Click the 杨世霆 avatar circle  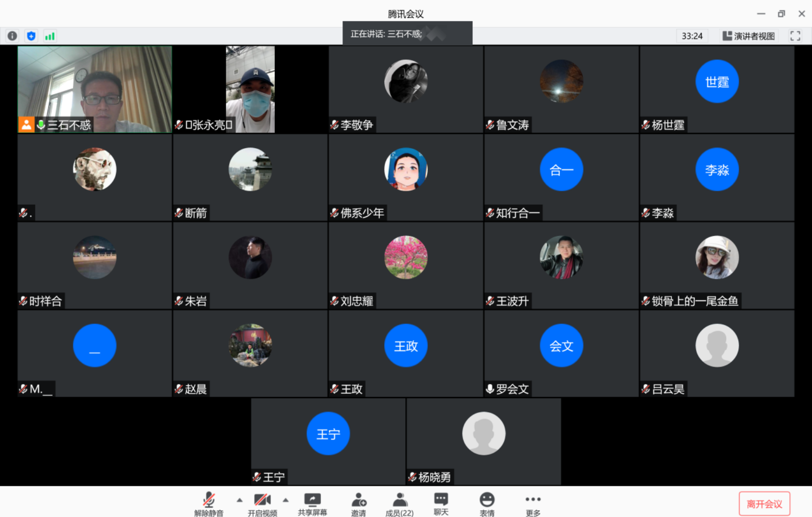(x=717, y=81)
